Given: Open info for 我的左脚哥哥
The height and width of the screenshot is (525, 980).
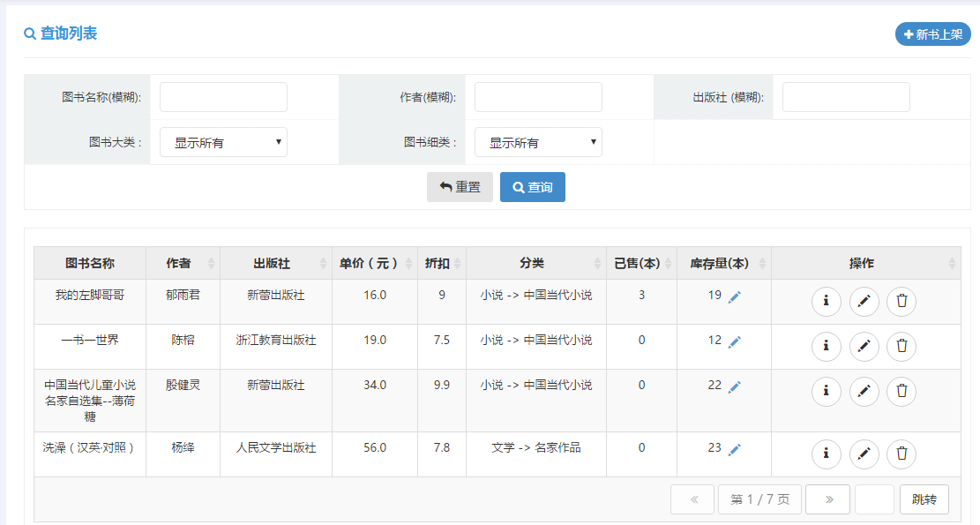Looking at the screenshot, I should point(827,301).
